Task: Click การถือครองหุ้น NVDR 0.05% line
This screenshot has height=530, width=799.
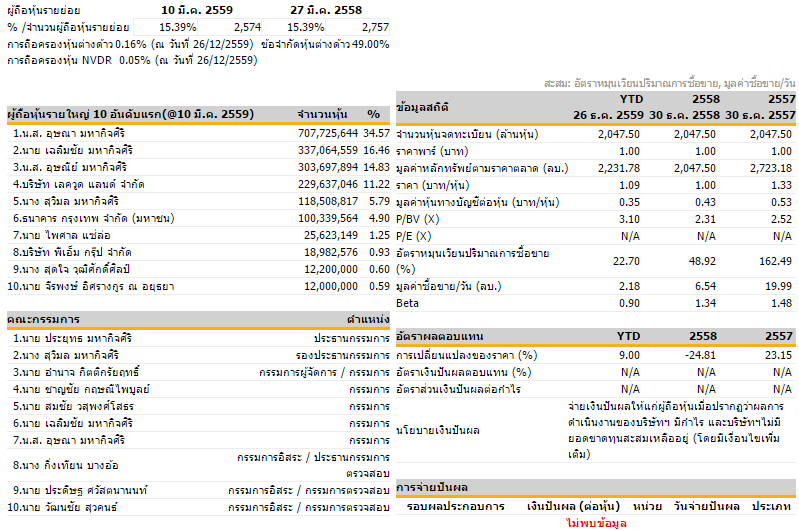Action: 132,61
